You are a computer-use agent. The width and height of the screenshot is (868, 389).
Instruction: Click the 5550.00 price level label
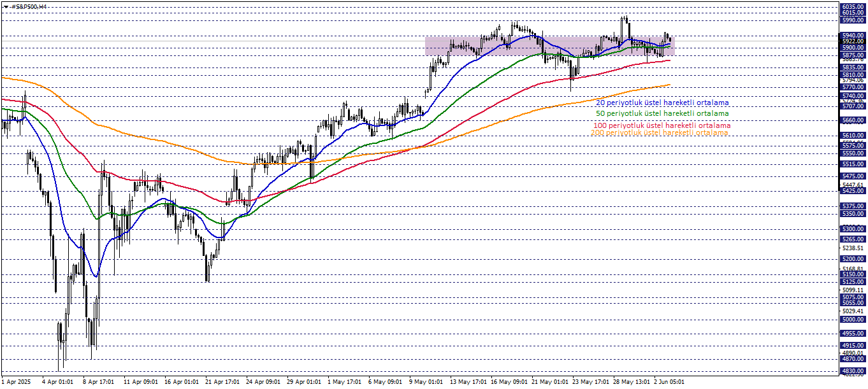click(x=853, y=153)
